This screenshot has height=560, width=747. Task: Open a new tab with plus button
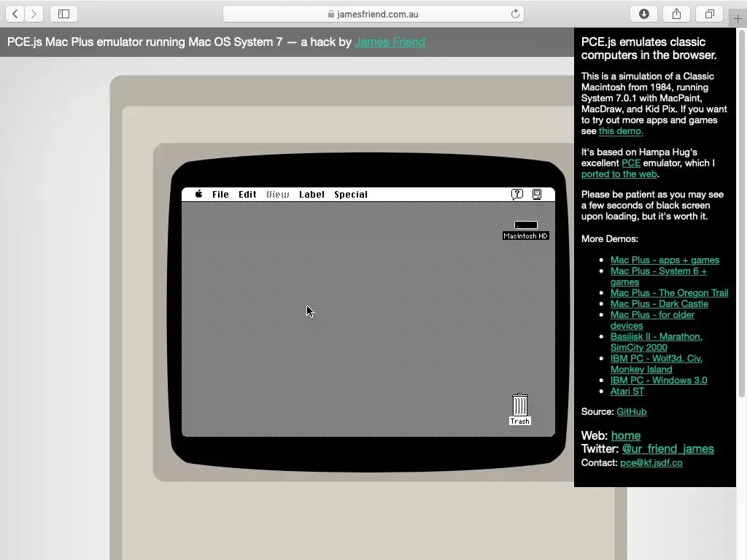(x=738, y=18)
